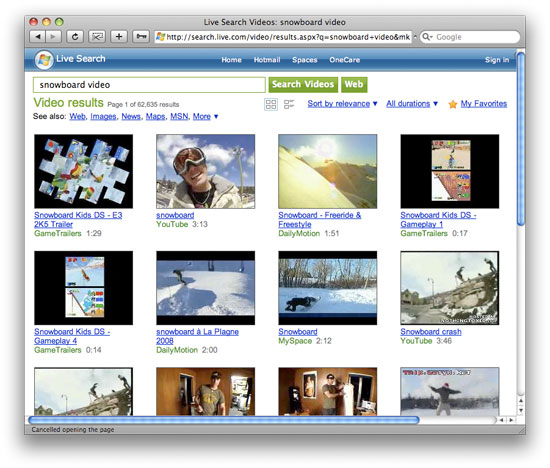Screen dimensions: 550x468
Task: Click the scroll left arrow
Action: 502,420
